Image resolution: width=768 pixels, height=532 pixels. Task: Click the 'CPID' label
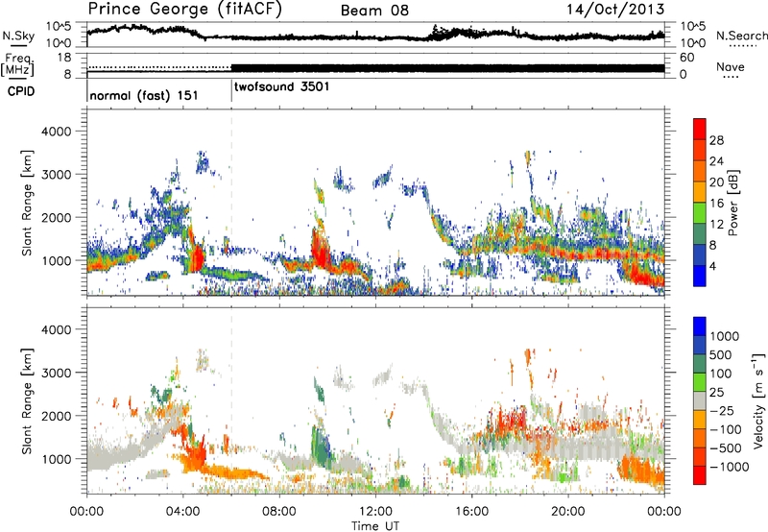click(x=21, y=91)
